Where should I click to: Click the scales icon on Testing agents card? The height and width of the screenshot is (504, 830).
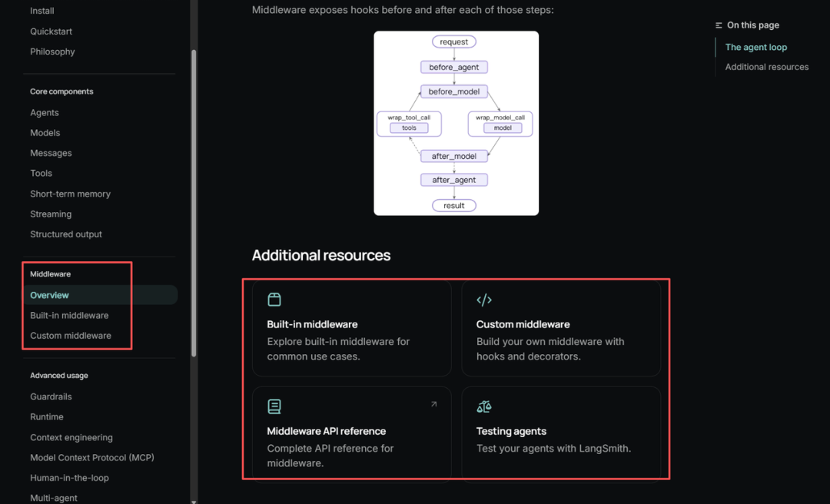click(x=484, y=406)
